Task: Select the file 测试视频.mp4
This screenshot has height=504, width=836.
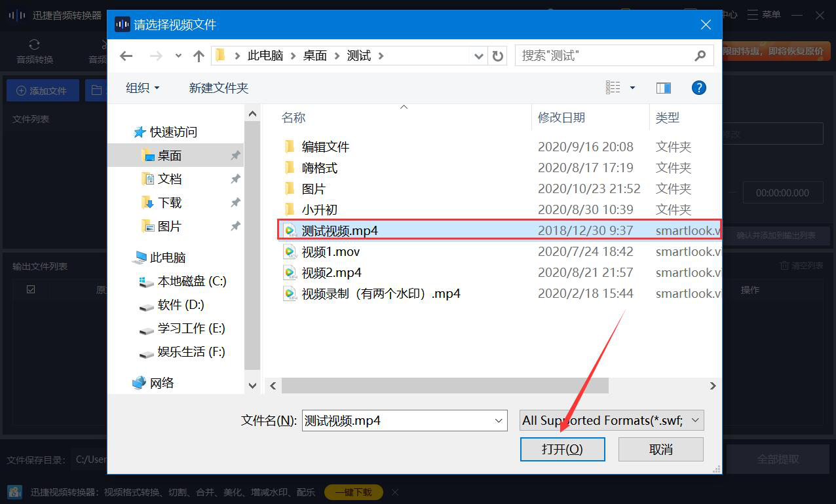Action: pyautogui.click(x=499, y=230)
